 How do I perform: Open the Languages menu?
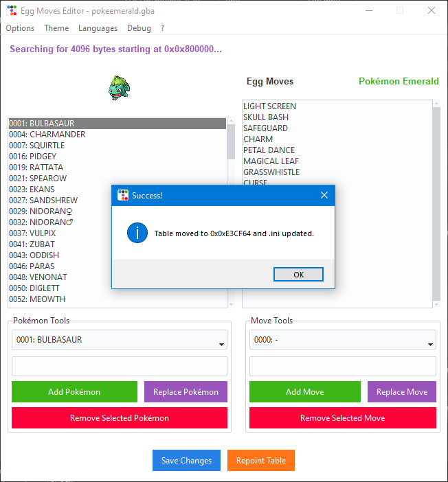[98, 28]
